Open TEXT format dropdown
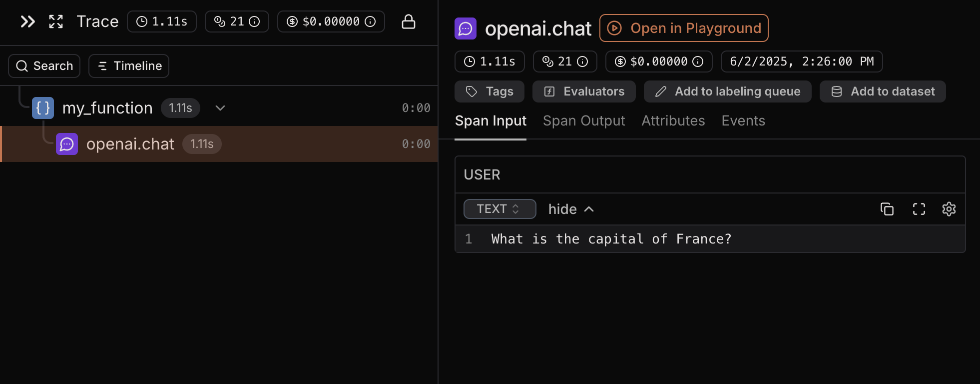Image resolution: width=980 pixels, height=384 pixels. [x=500, y=209]
